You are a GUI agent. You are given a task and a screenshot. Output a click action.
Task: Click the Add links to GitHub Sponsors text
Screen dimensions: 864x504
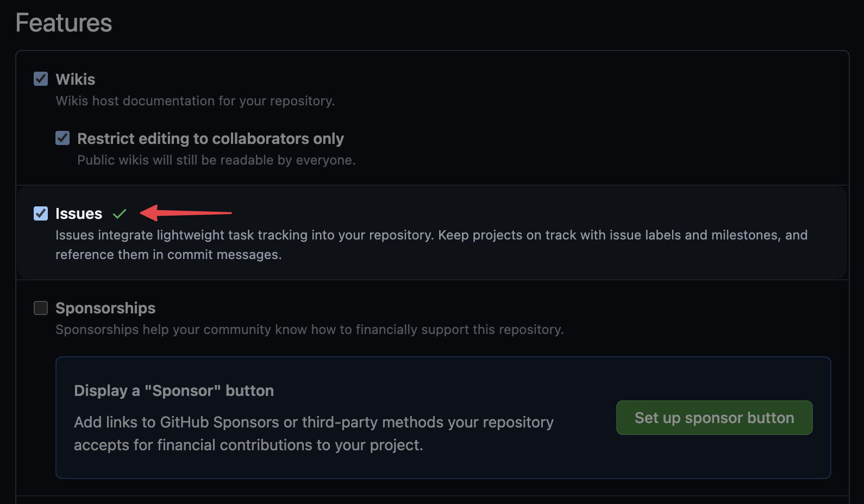314,422
